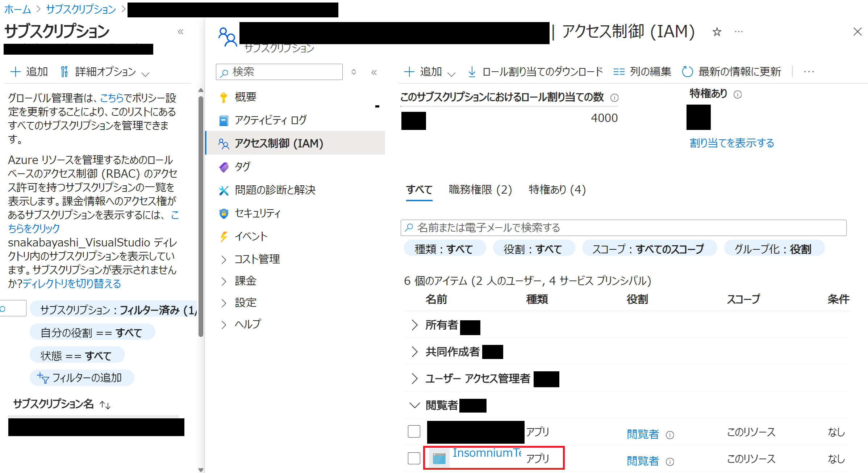Check the redacted app row checkbox
This screenshot has height=473, width=868.
[x=414, y=431]
